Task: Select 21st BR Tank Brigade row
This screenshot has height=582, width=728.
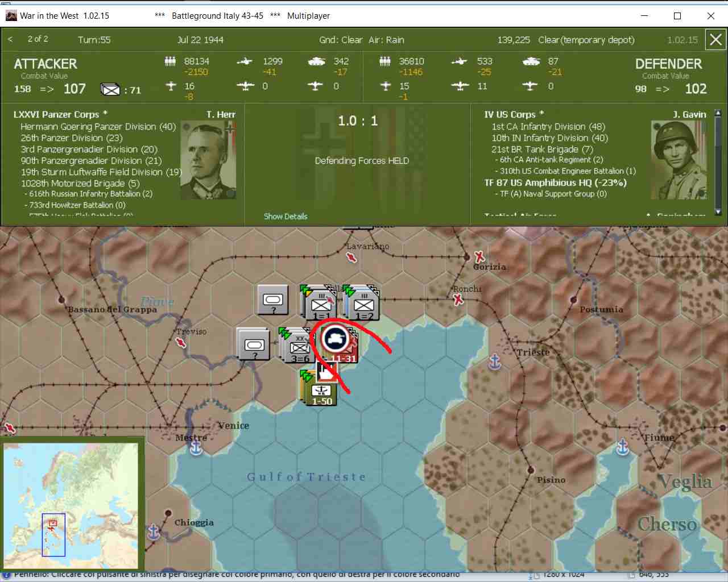Action: pos(542,149)
